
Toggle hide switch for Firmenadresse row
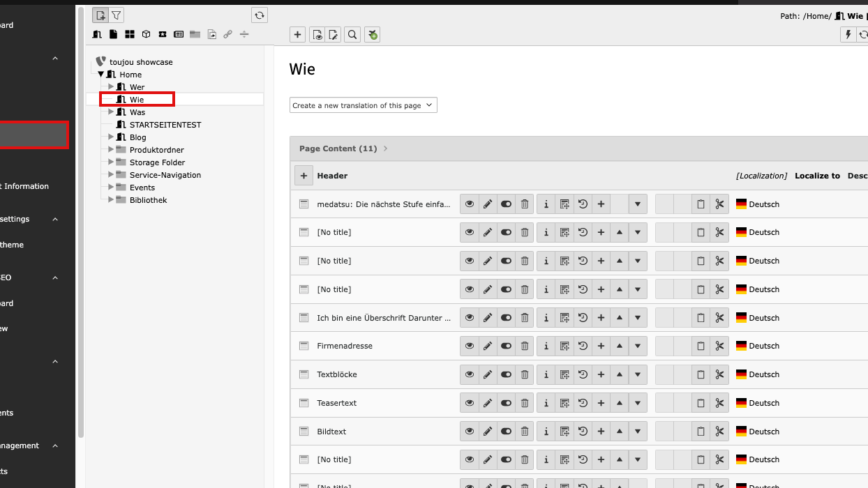click(506, 346)
